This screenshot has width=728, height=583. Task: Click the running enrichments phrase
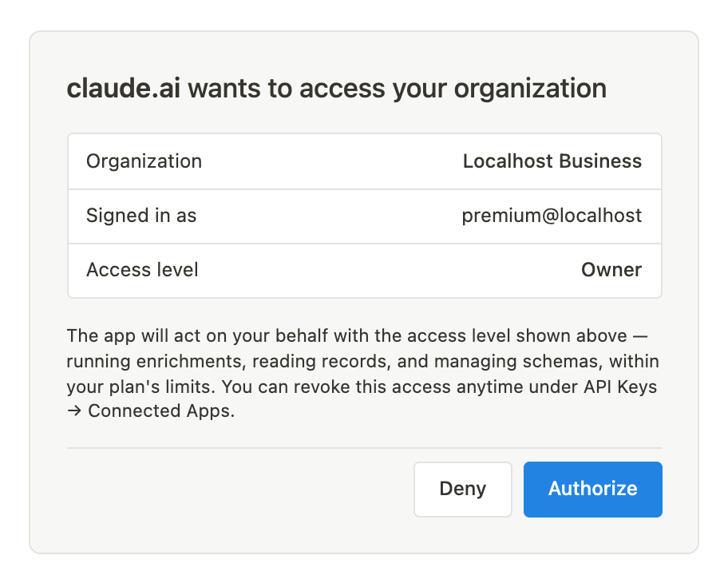coord(156,362)
